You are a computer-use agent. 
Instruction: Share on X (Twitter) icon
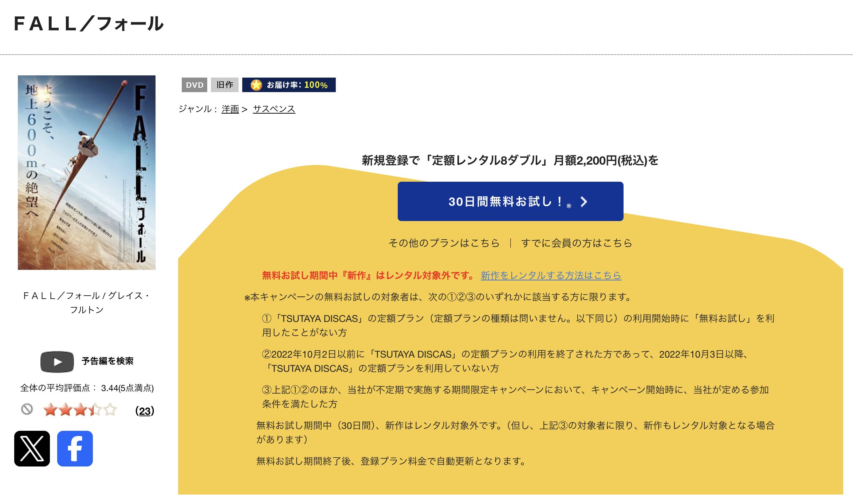point(32,449)
